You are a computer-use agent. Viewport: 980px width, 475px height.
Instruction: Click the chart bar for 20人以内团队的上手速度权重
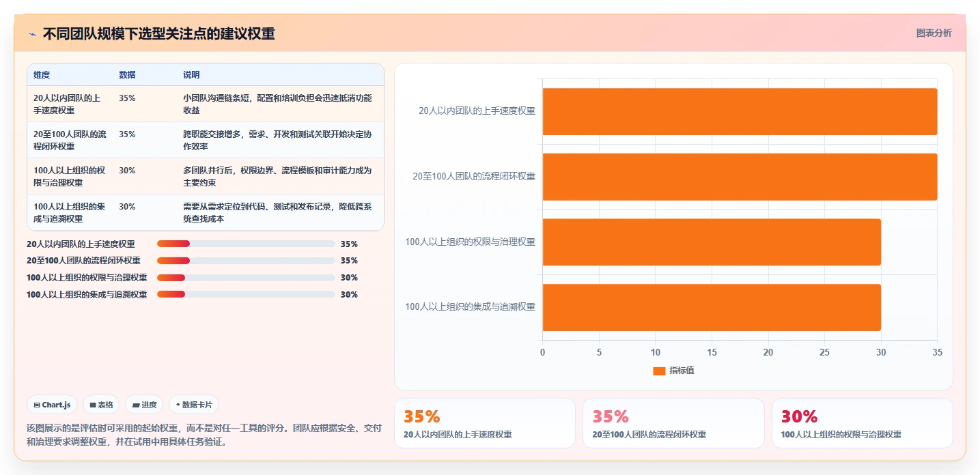(740, 111)
